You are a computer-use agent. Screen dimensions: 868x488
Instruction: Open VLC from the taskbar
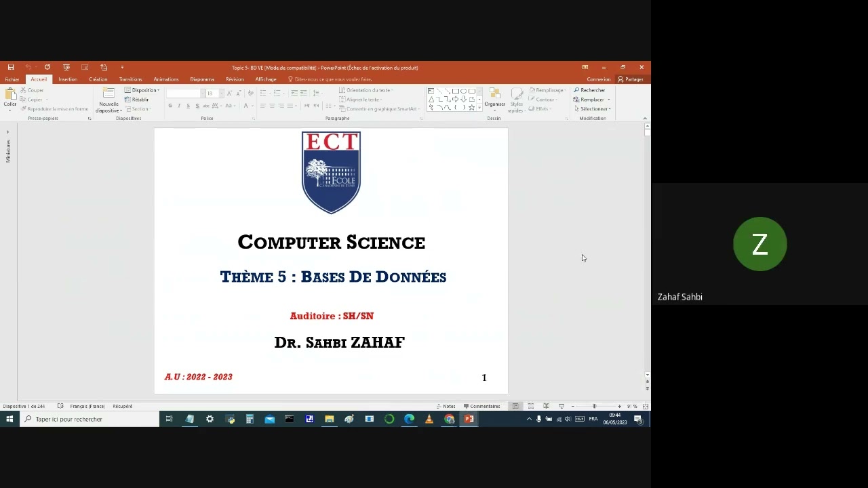coord(429,419)
